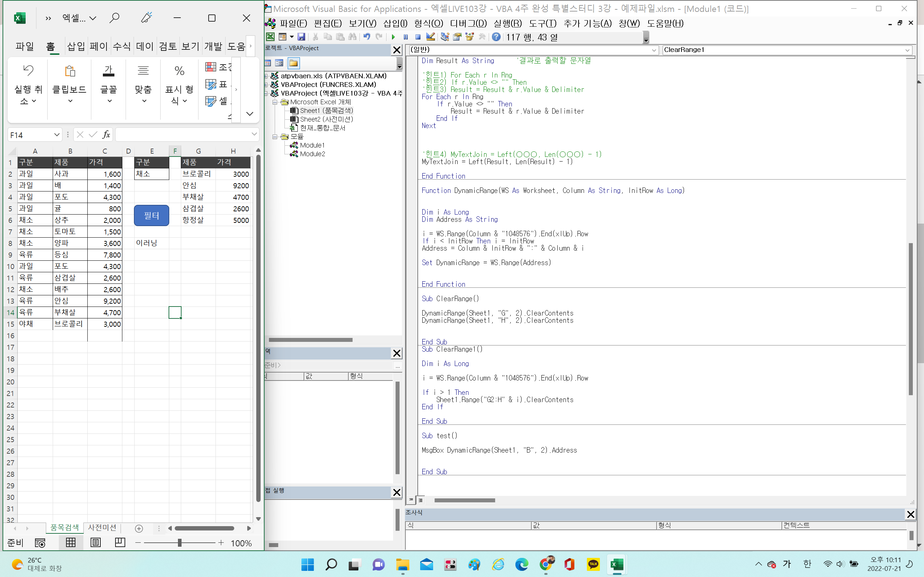Viewport: 924px width, 577px height.
Task: Switch to Page Layout view in status bar
Action: point(95,542)
